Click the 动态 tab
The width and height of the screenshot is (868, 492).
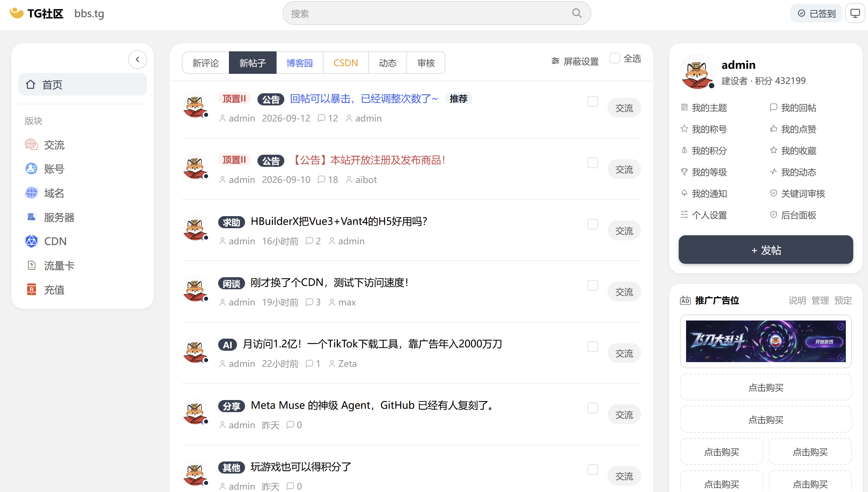388,63
